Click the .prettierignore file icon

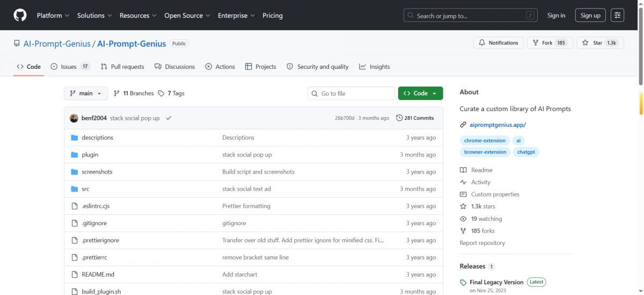click(75, 240)
